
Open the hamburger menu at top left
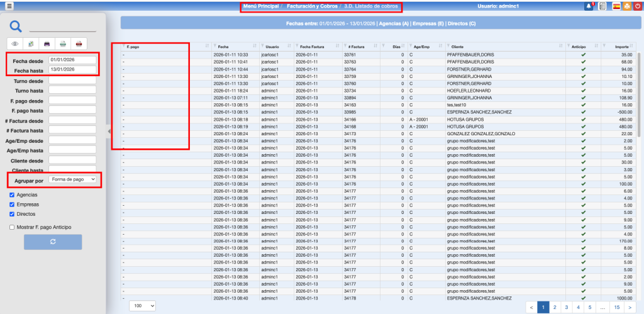tap(9, 6)
